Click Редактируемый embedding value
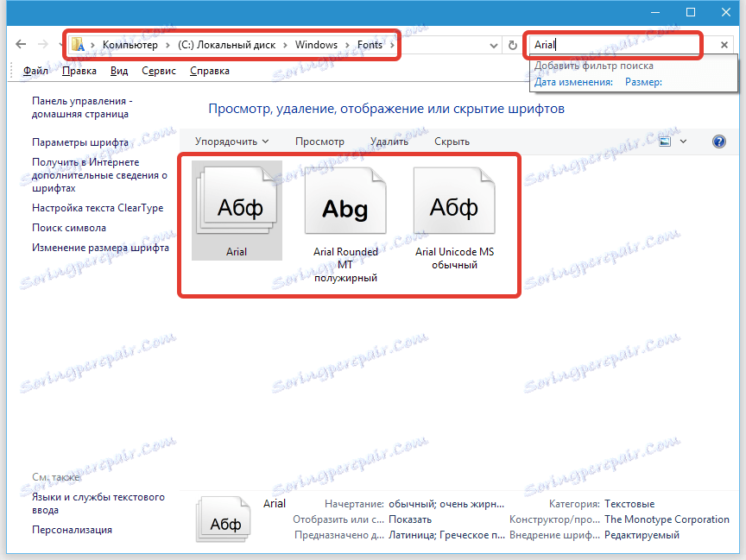The width and height of the screenshot is (746, 560). (x=642, y=535)
